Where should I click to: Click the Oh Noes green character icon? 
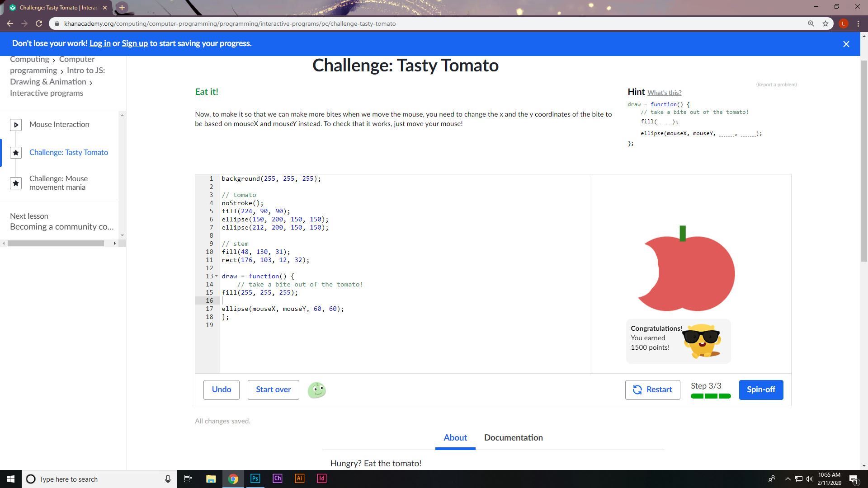[x=316, y=390]
